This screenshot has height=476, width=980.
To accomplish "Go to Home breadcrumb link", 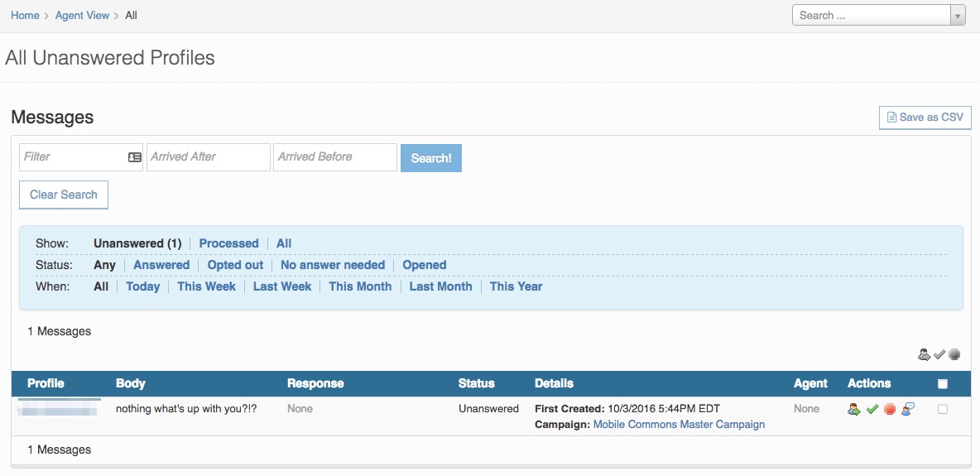I will [25, 16].
